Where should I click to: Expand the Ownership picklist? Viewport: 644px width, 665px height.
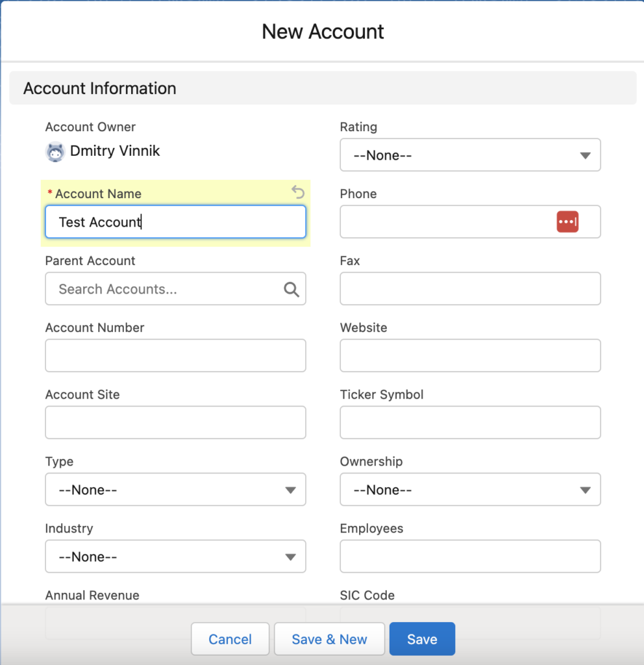[470, 490]
